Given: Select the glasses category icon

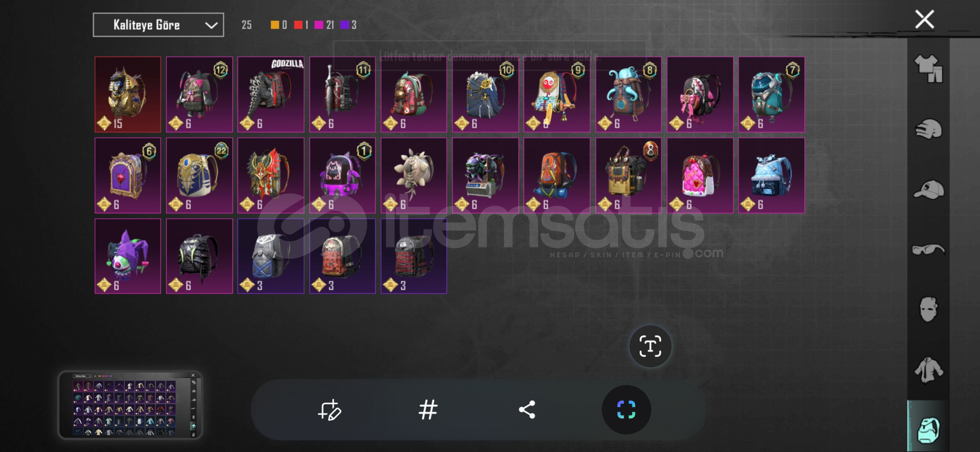Looking at the screenshot, I should coord(928,250).
